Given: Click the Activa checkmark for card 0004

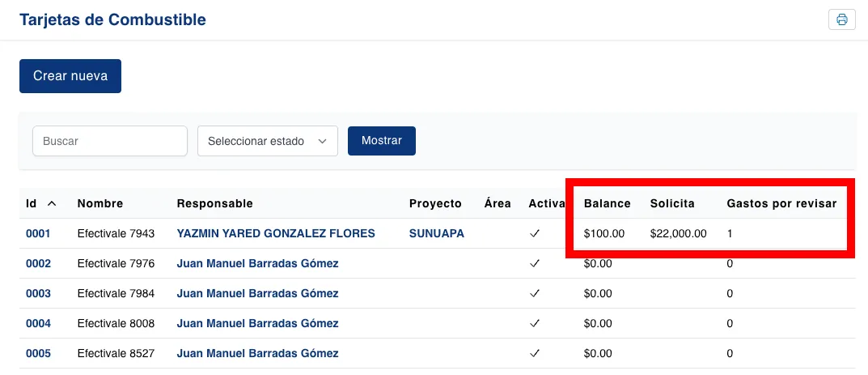Looking at the screenshot, I should [x=534, y=323].
